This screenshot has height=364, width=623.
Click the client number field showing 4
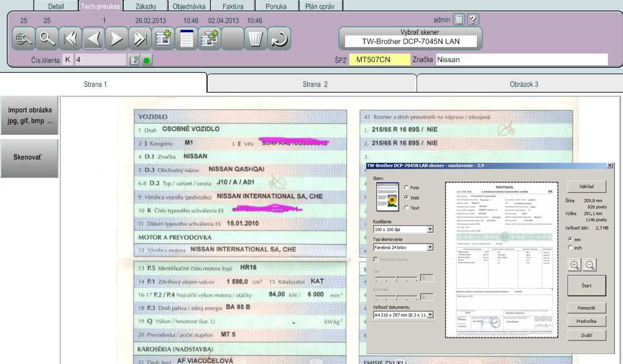(101, 60)
